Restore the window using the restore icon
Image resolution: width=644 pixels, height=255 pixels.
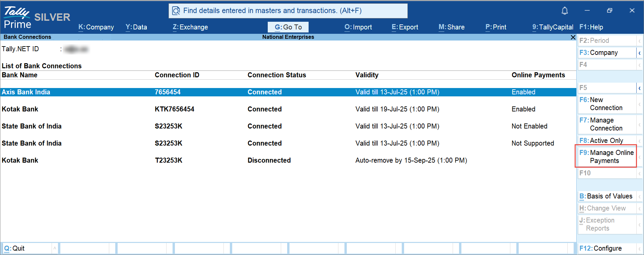tap(609, 11)
